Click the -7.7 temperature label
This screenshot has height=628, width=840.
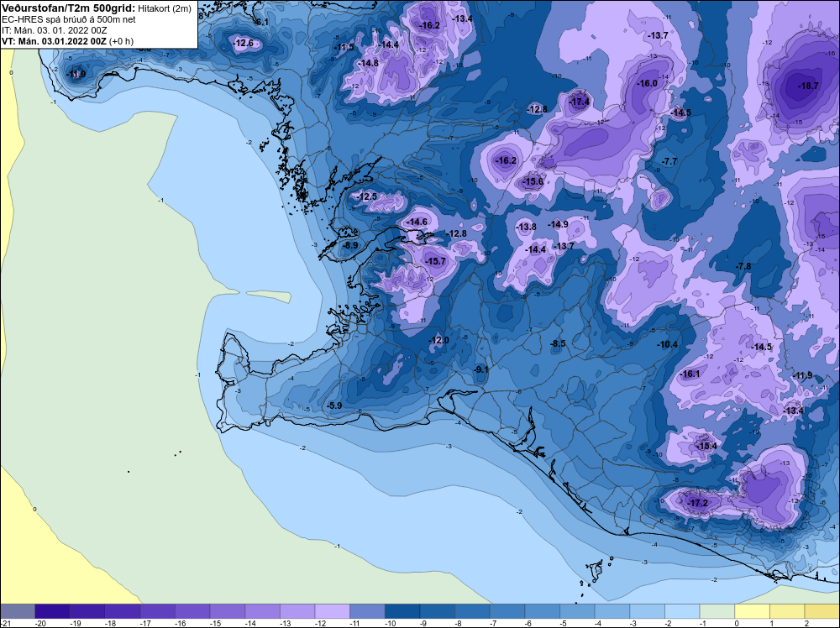(x=669, y=161)
